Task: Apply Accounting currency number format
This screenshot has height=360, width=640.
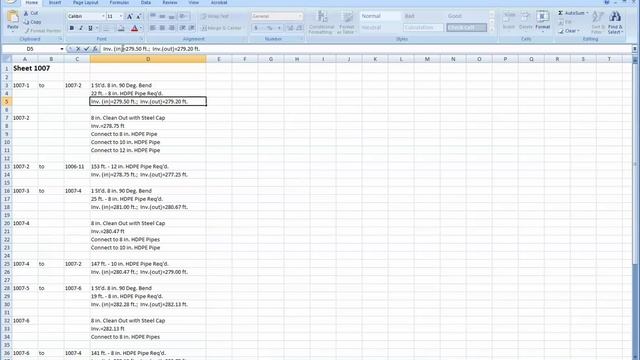Action: 256,28
